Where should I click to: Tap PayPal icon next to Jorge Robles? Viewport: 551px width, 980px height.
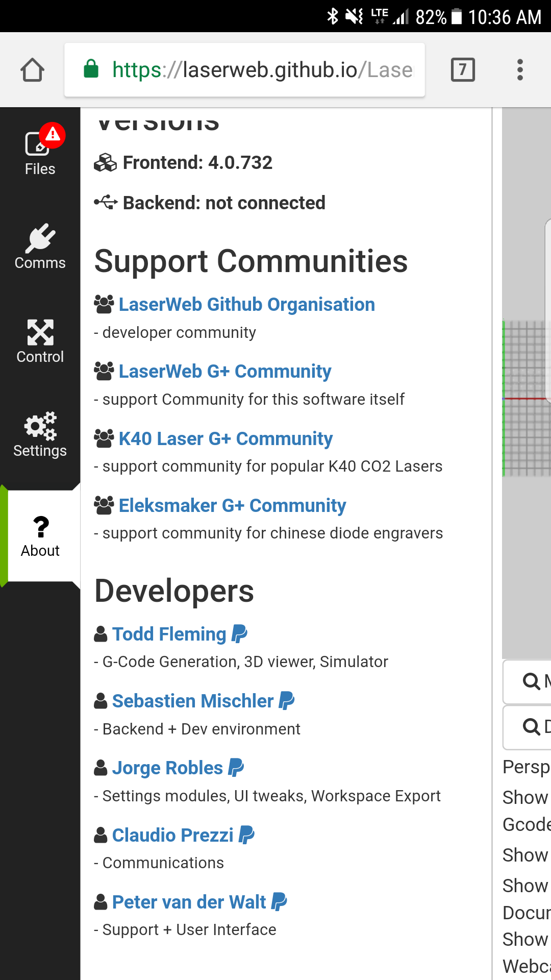[x=236, y=768]
